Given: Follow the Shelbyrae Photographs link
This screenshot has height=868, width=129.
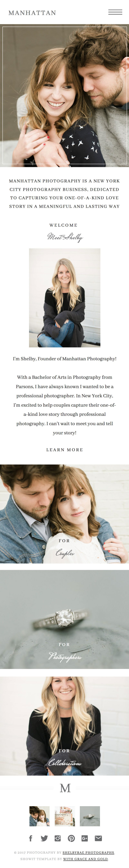Looking at the screenshot, I should pyautogui.click(x=89, y=853).
